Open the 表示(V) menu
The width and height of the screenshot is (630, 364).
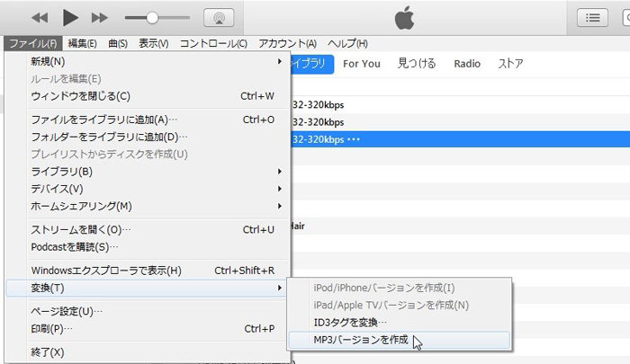(154, 43)
